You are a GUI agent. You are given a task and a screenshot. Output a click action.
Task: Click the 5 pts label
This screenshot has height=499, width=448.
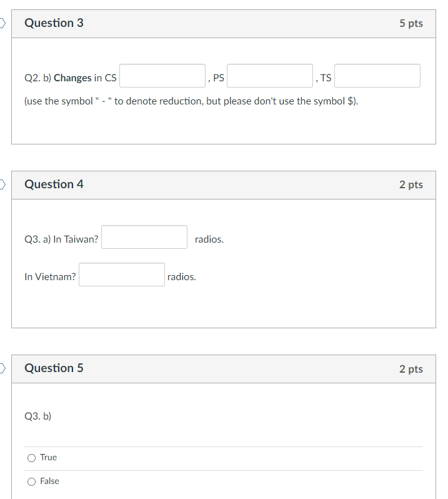[411, 23]
